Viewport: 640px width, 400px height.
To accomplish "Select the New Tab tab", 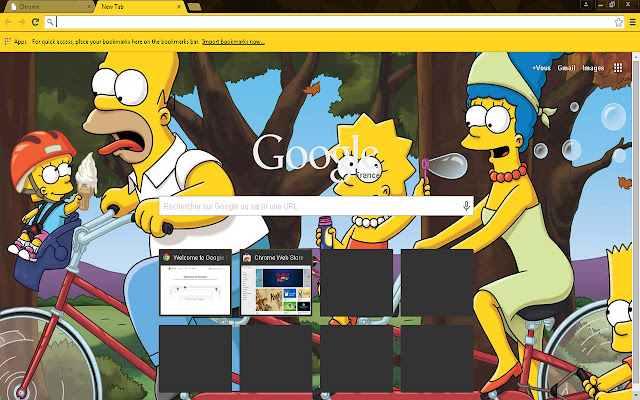I will [x=141, y=7].
